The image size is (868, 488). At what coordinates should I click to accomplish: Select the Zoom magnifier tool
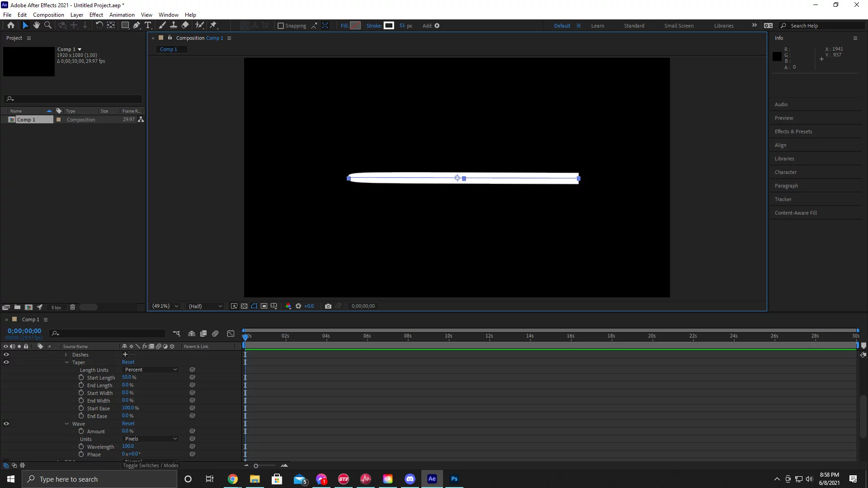(48, 26)
